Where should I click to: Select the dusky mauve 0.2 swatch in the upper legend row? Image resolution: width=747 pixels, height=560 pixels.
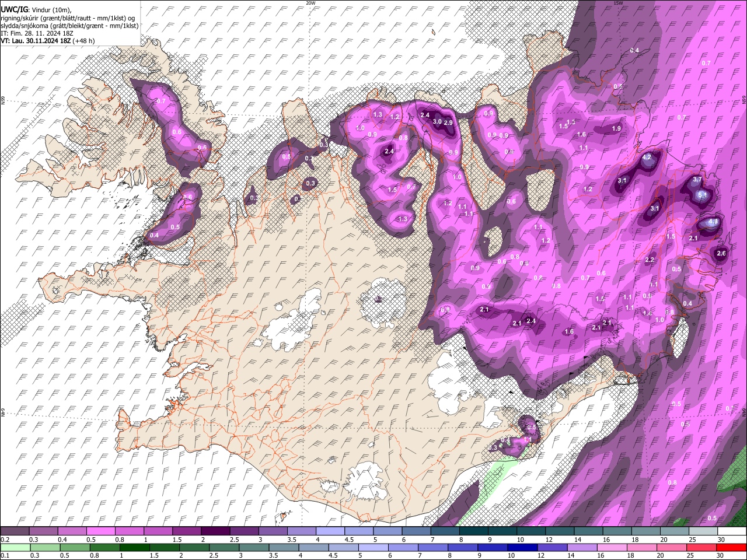coord(15,531)
